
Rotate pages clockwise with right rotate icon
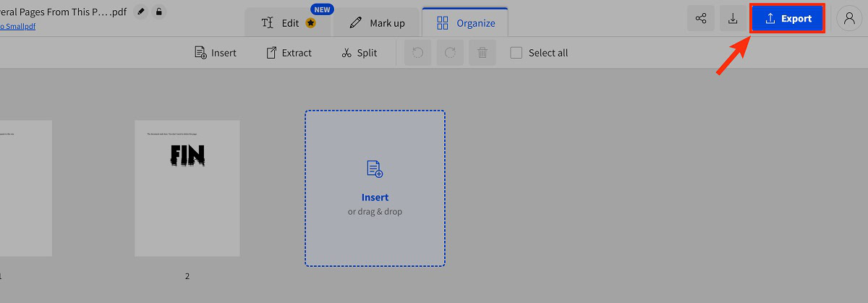point(450,53)
